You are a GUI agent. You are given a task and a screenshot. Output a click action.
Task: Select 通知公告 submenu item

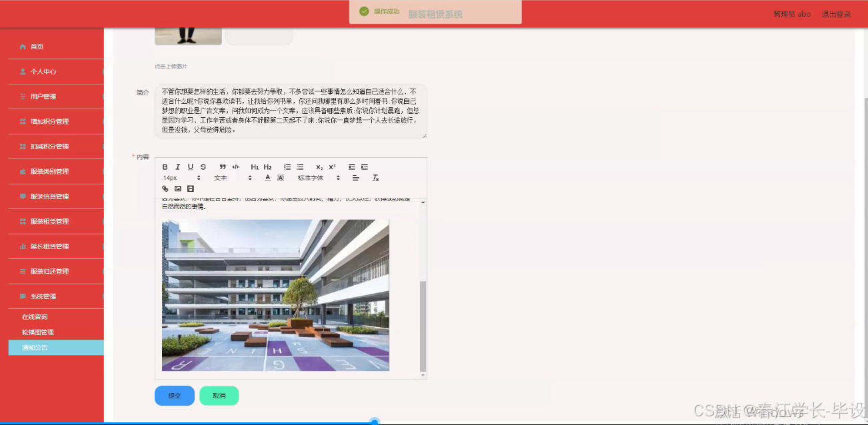pyautogui.click(x=56, y=348)
